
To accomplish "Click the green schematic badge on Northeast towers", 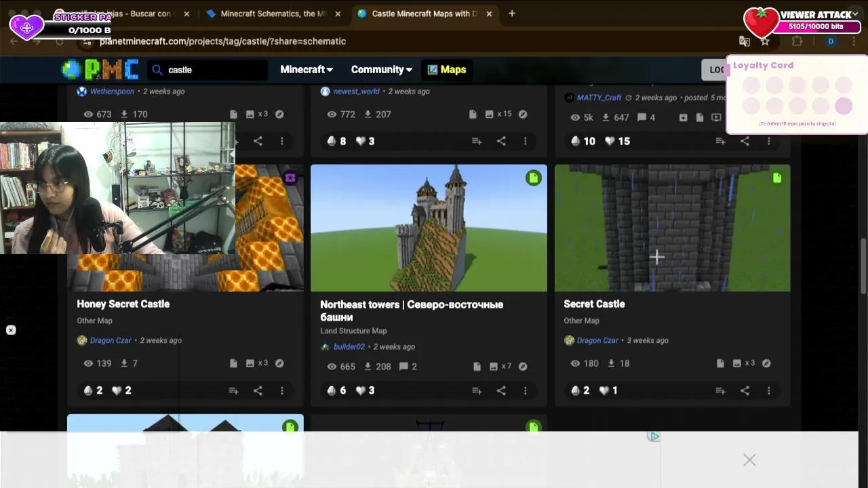I will (534, 178).
